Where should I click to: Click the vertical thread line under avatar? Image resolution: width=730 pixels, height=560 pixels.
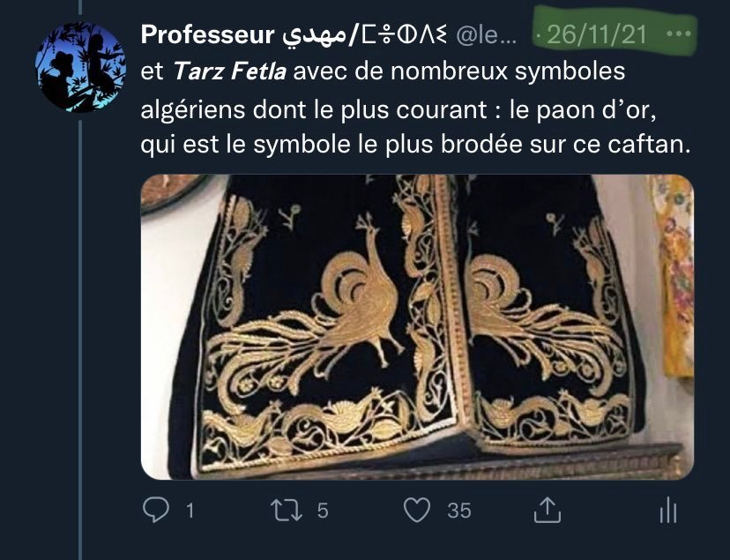pos(80,340)
